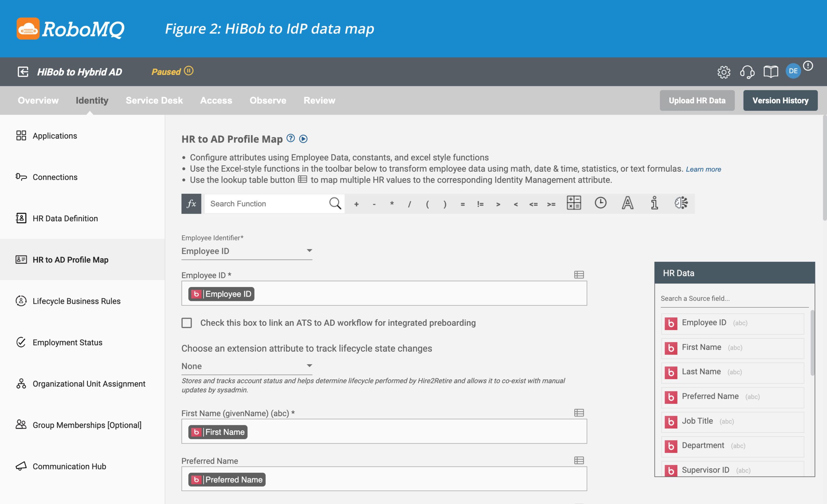Screen dimensions: 827x504
Task: Open the support headset icon
Action: point(747,72)
